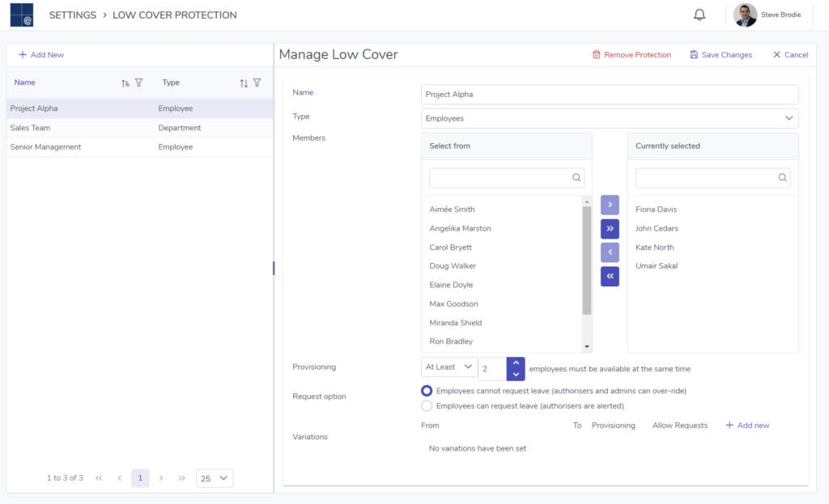The width and height of the screenshot is (829, 504).
Task: Increase provisioning count with up stepper
Action: tap(516, 363)
